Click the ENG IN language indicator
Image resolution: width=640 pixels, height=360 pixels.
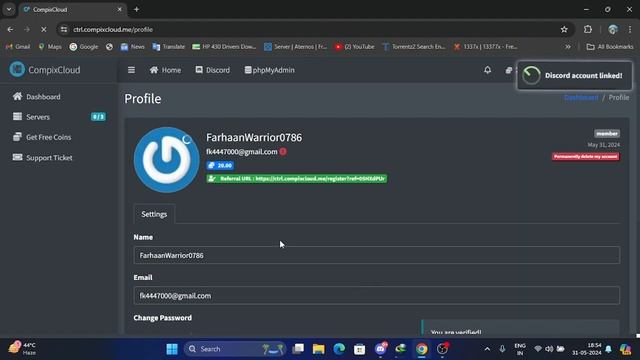point(520,349)
